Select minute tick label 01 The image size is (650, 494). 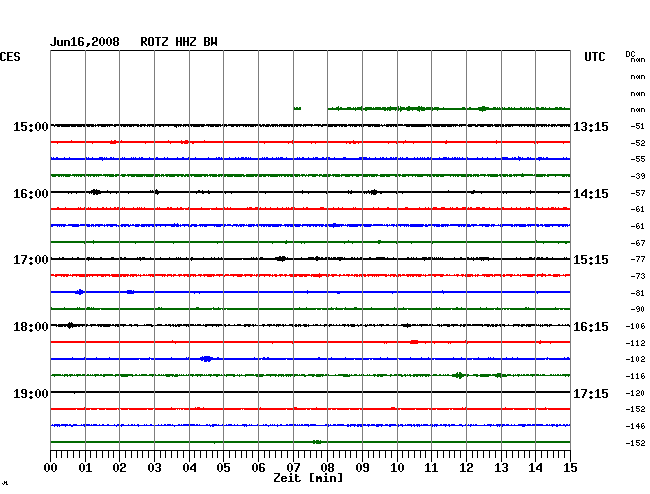(85, 468)
